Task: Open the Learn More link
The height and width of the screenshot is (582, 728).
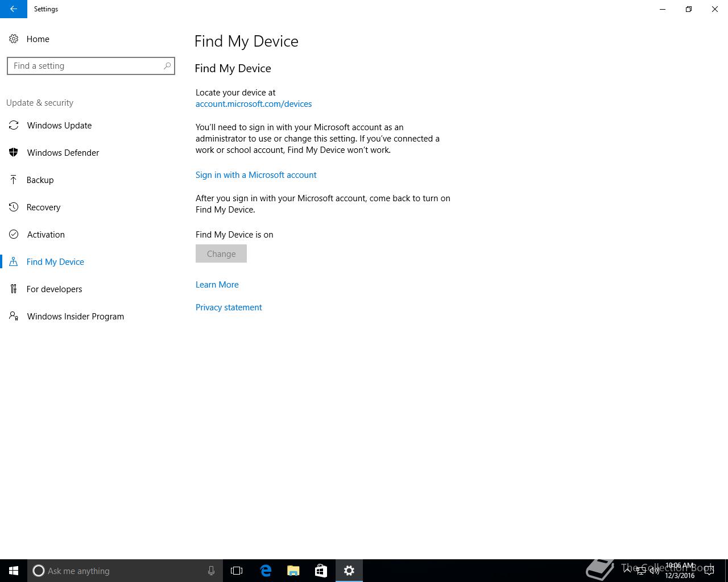Action: [x=217, y=285]
